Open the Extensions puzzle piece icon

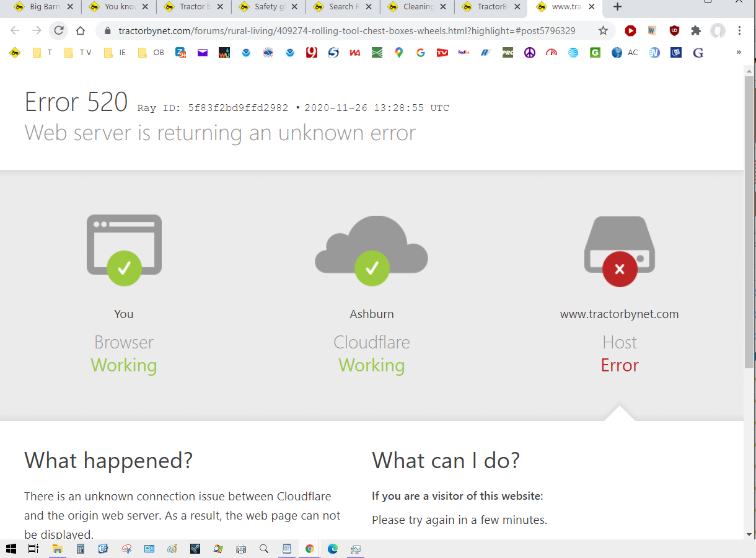(696, 30)
